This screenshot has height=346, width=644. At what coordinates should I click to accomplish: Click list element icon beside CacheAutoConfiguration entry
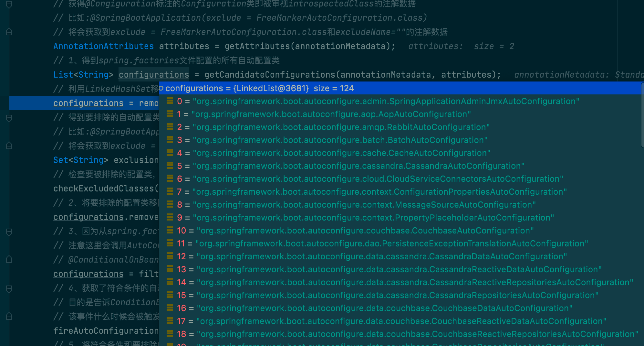click(170, 153)
